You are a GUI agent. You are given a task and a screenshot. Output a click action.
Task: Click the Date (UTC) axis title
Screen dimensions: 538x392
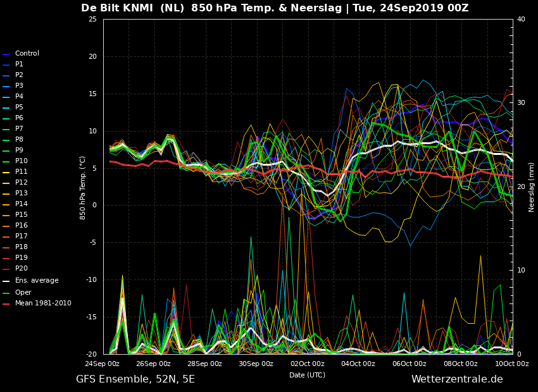[307, 375]
